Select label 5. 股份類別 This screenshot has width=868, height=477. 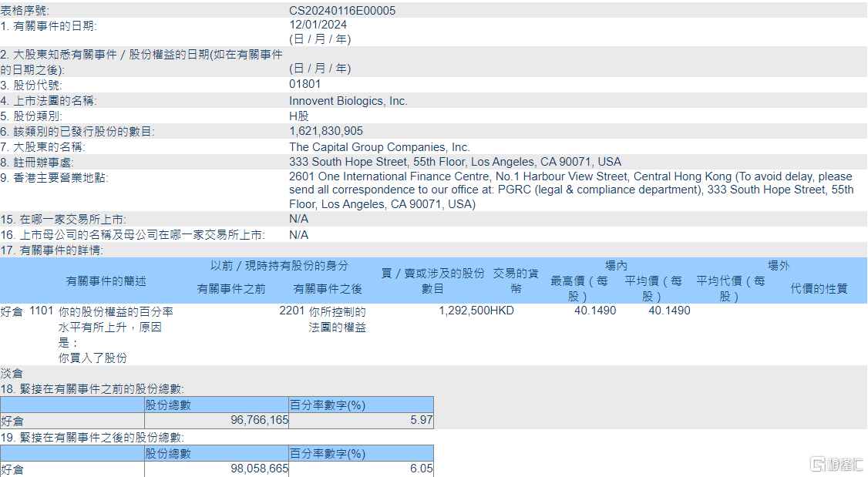pyautogui.click(x=32, y=116)
